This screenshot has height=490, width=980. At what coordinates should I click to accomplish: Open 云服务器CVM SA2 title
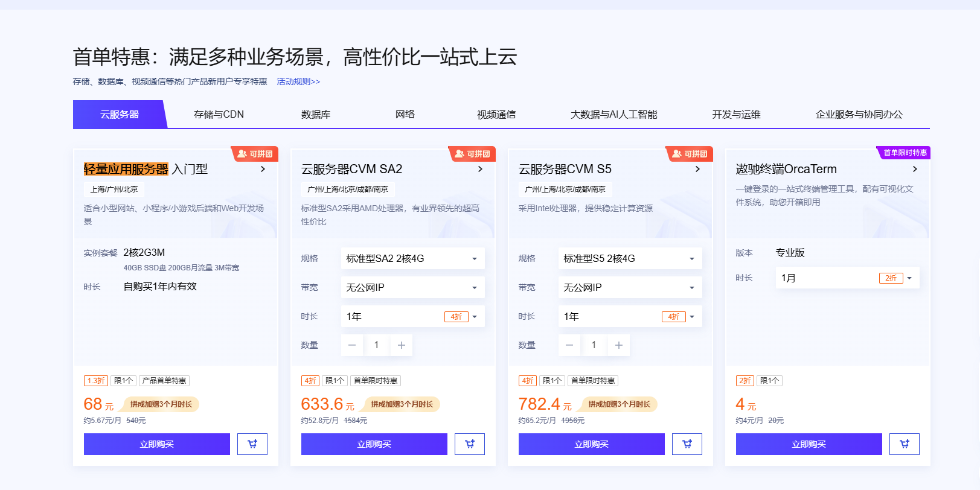351,169
